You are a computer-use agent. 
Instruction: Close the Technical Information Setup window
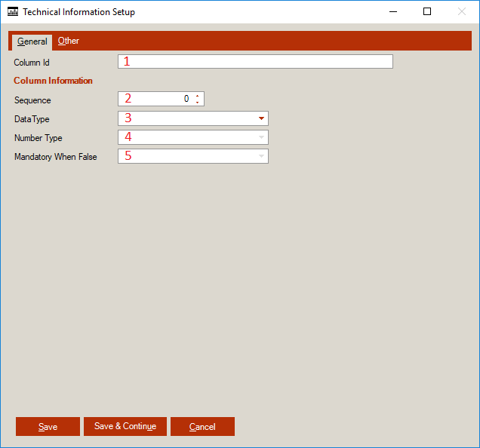(461, 12)
